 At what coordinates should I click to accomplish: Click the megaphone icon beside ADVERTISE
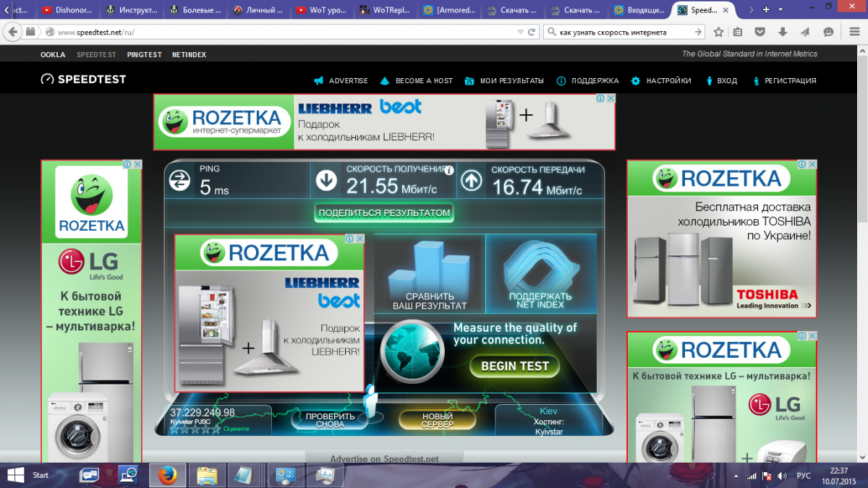coord(318,81)
